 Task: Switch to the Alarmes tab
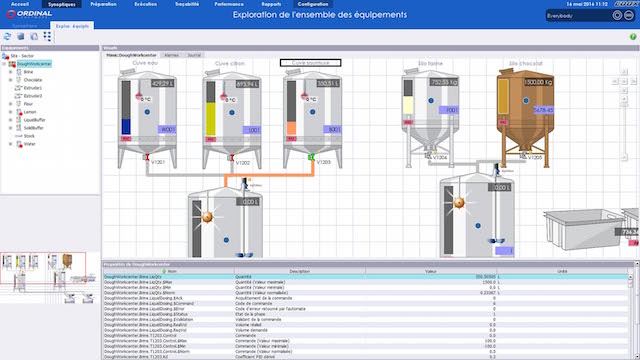pos(171,55)
